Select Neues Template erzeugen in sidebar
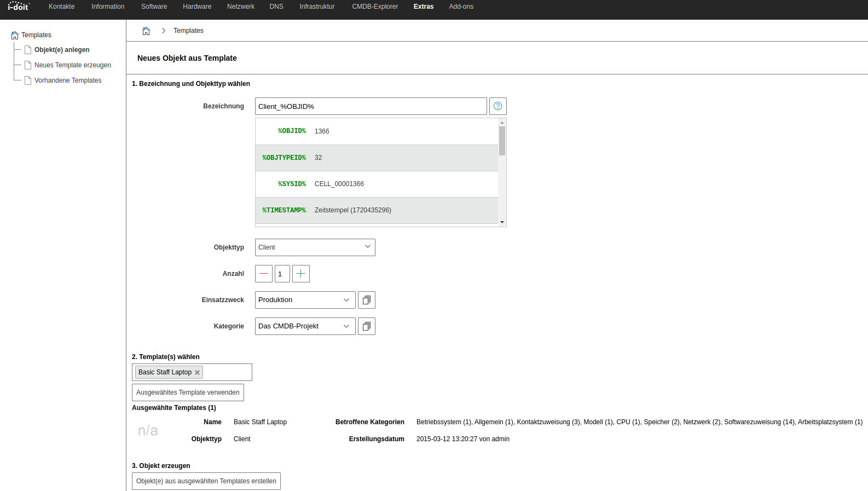Screen dimensions: 868x491 (72, 65)
